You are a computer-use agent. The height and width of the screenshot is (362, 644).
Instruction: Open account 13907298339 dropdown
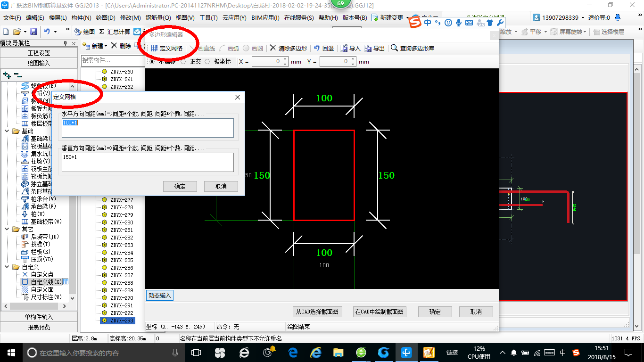click(583, 17)
